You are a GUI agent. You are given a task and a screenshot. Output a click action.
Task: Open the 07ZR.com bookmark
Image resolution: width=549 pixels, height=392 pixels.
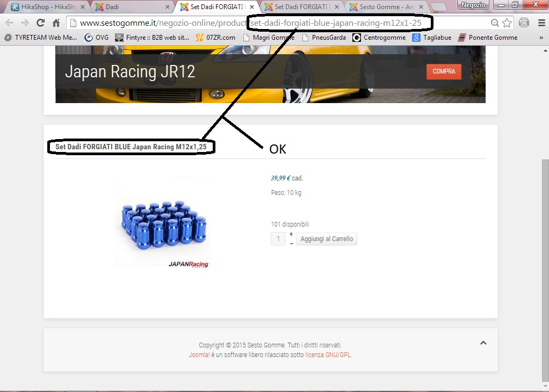[216, 38]
